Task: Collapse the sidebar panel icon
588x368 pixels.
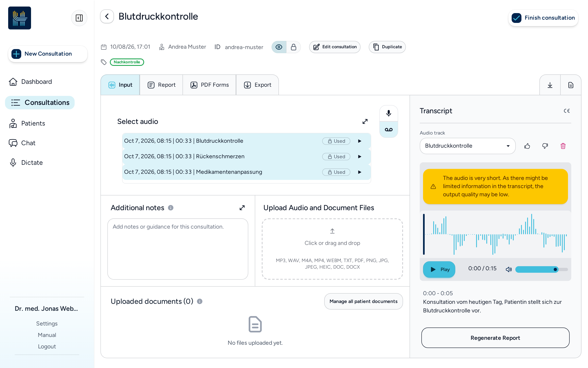Action: point(79,18)
